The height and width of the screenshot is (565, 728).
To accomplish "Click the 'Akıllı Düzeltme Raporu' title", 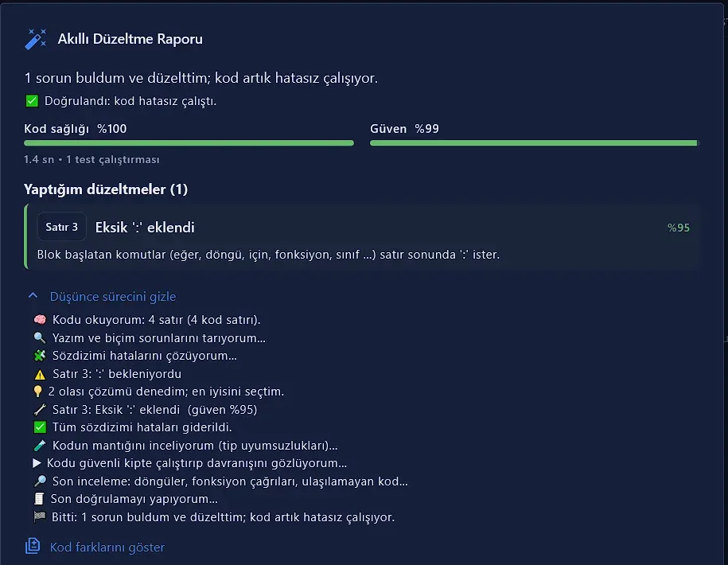I will [130, 39].
